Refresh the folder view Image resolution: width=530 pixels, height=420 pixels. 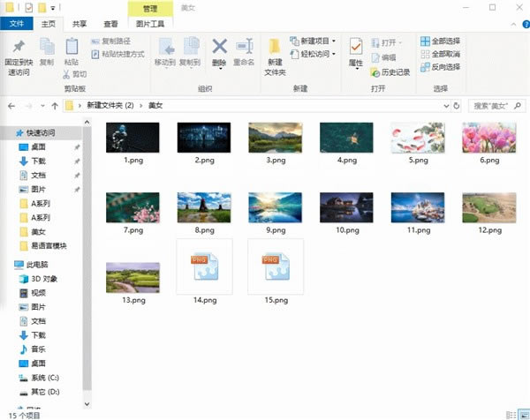tap(457, 106)
